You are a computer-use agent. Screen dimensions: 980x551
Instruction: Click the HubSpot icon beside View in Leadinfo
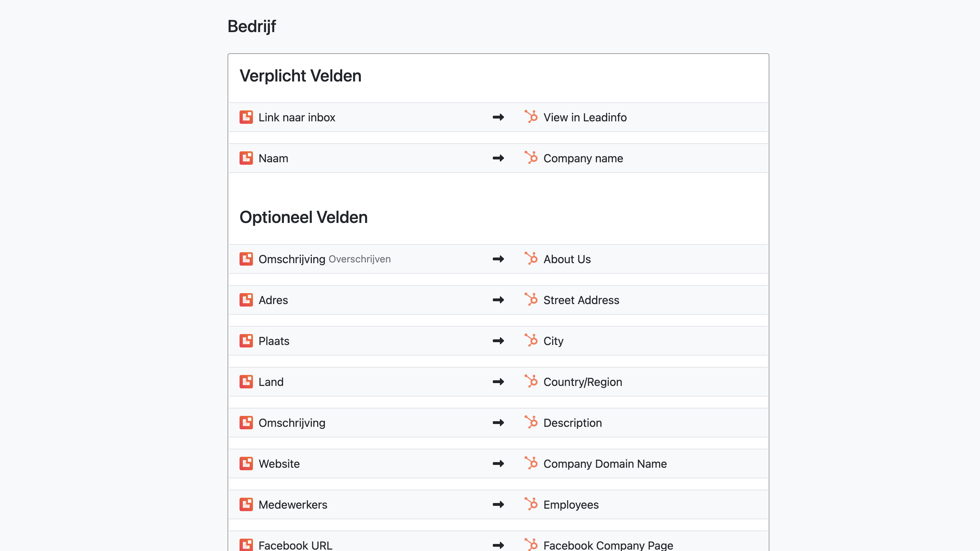[531, 117]
